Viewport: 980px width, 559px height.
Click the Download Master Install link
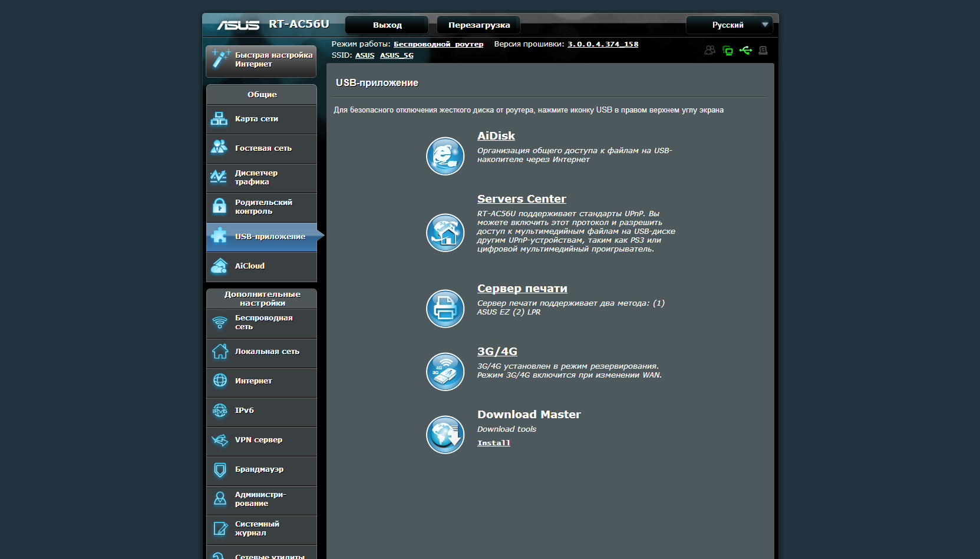point(494,443)
